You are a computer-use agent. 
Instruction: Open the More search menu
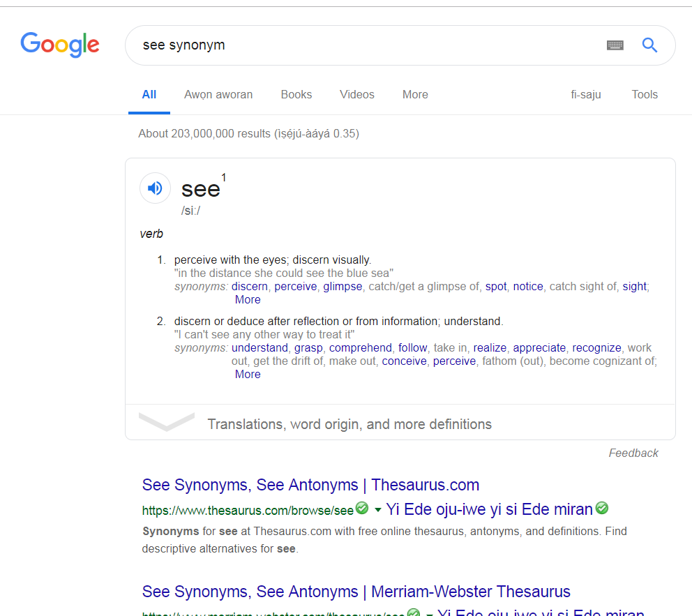[415, 94]
